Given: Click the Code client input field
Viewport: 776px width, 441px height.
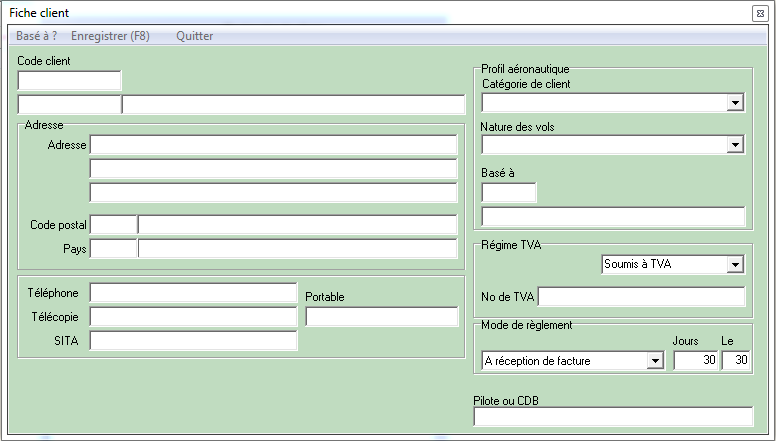Looking at the screenshot, I should tap(69, 81).
